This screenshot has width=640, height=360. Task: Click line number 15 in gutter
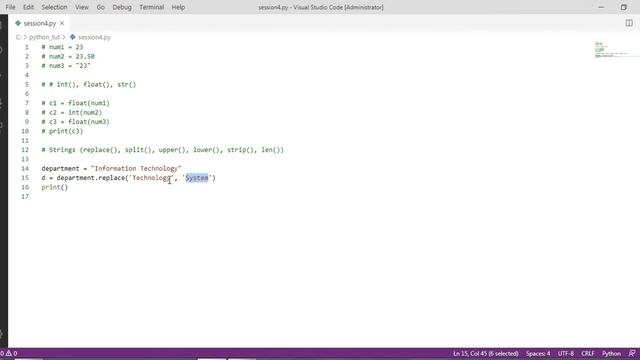pos(25,178)
